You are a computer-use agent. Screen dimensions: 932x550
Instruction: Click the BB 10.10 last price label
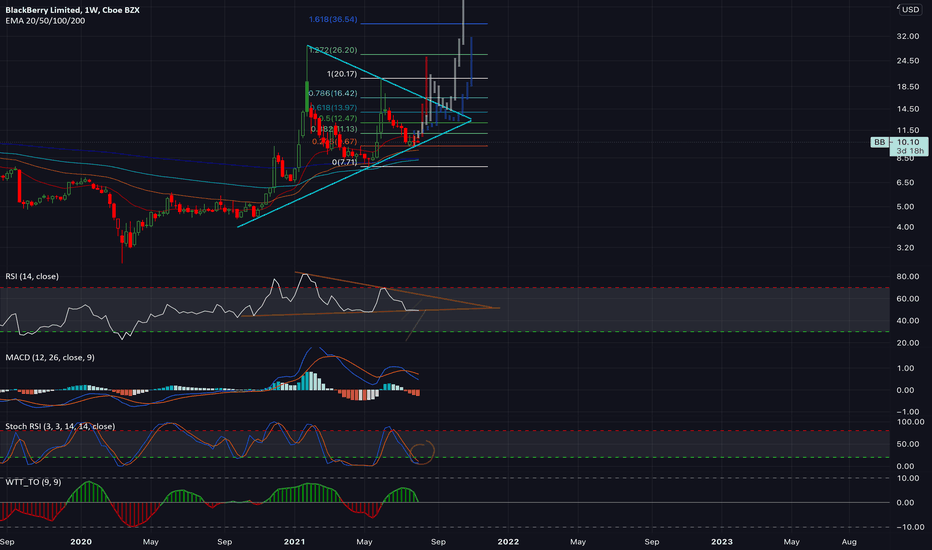[x=897, y=142]
